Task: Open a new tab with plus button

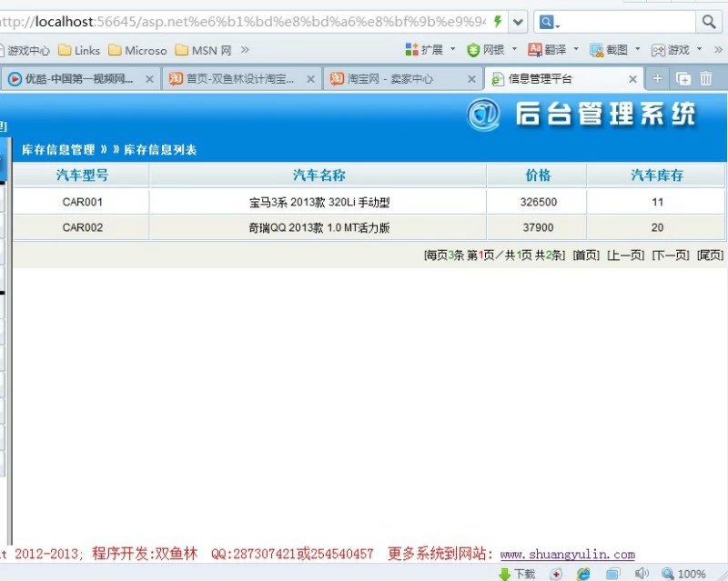Action: [x=657, y=78]
